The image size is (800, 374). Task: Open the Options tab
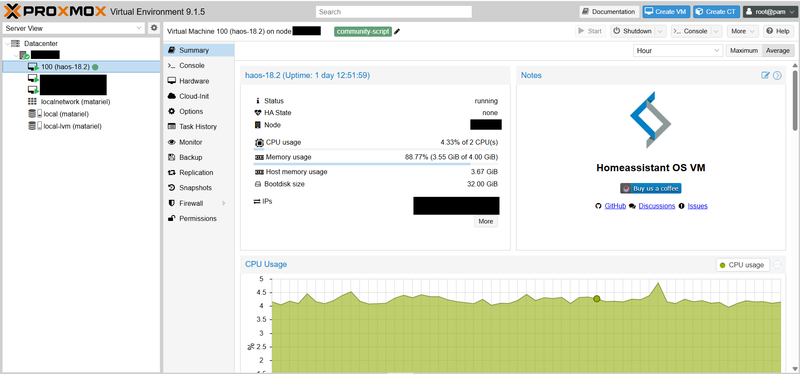point(198,112)
